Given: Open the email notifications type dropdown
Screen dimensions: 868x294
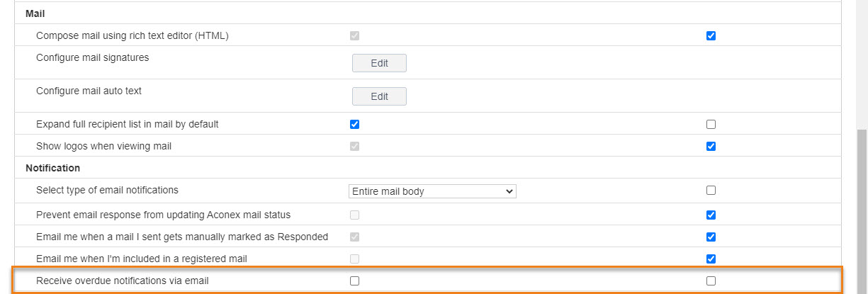Looking at the screenshot, I should 432,191.
